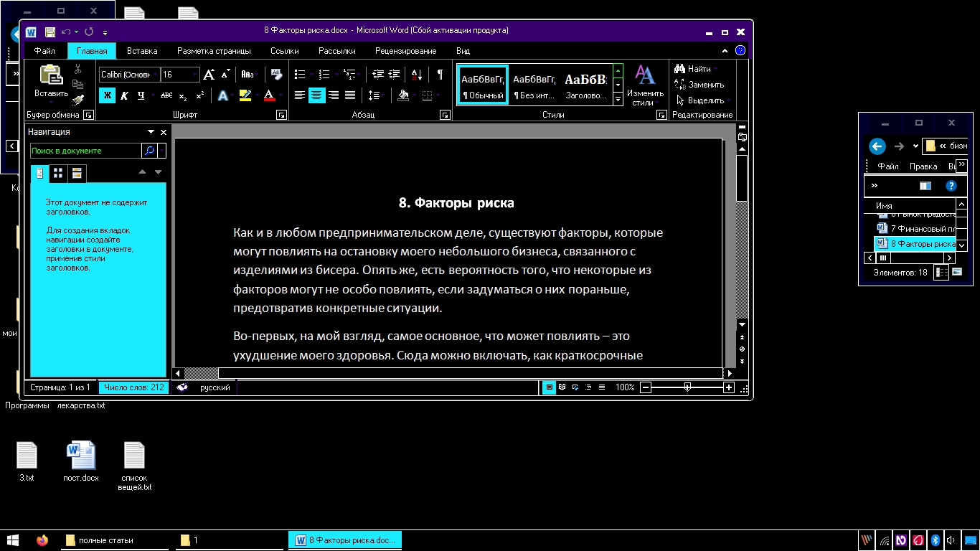Increase paragraph indent

click(395, 75)
